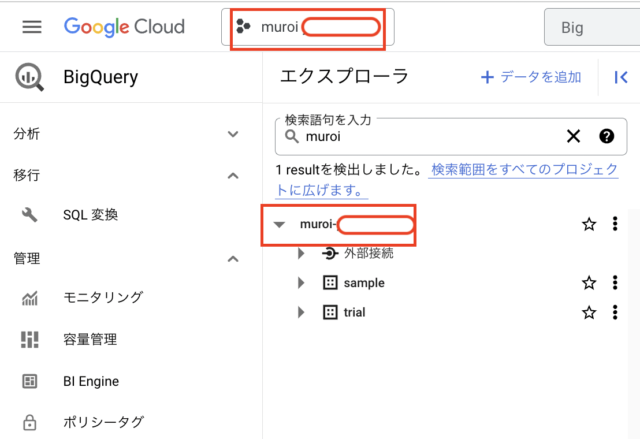Select the 外部接続 tree item

point(369,253)
